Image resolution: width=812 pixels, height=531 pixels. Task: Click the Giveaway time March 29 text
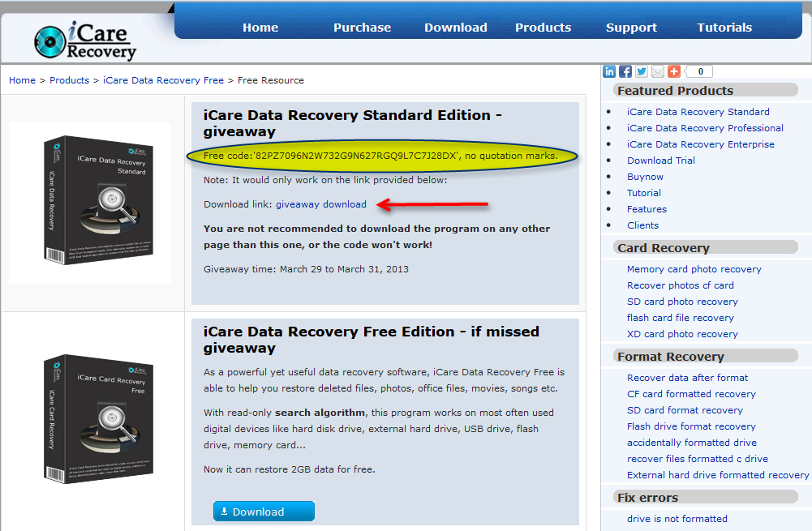point(306,269)
